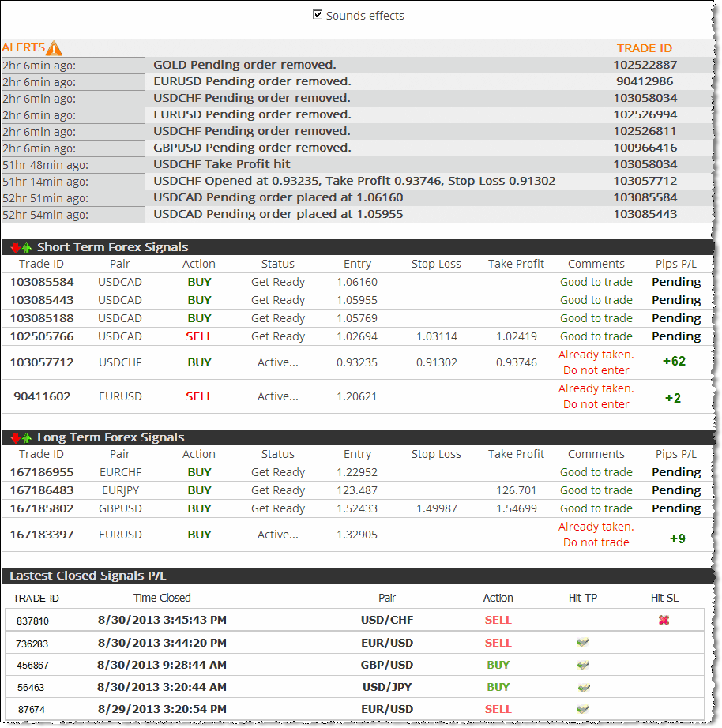Click alert trade ID 100966416
This screenshot has width=722, height=728.
pos(645,148)
